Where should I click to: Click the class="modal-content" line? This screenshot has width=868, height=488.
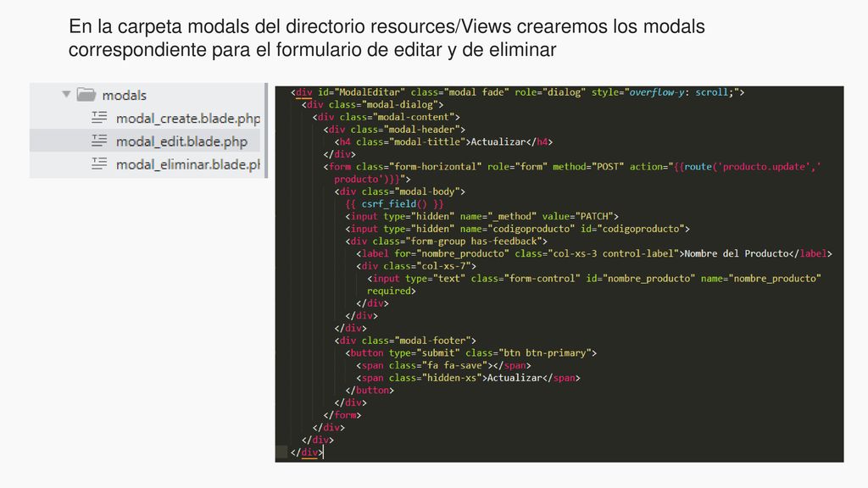(x=386, y=117)
